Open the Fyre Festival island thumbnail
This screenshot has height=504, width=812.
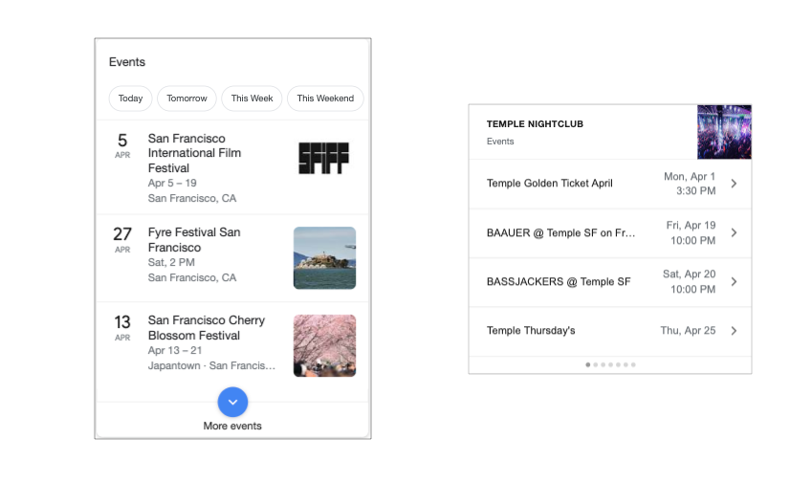[324, 257]
